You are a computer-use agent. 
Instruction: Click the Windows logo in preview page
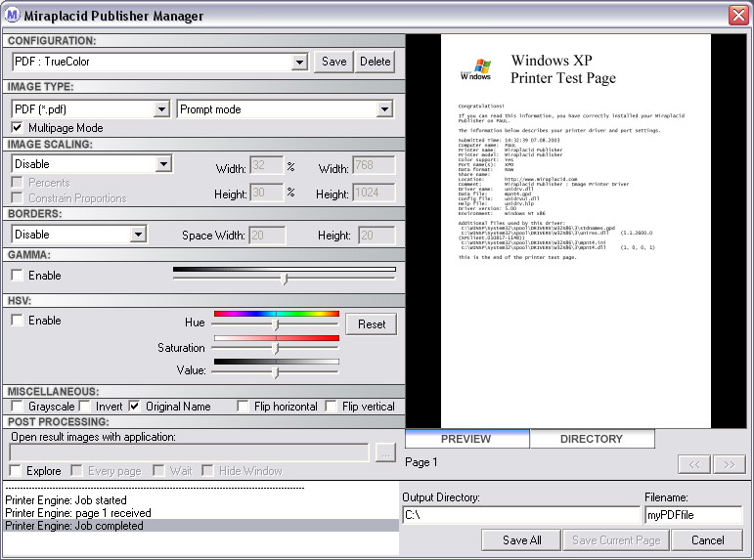pos(475,70)
